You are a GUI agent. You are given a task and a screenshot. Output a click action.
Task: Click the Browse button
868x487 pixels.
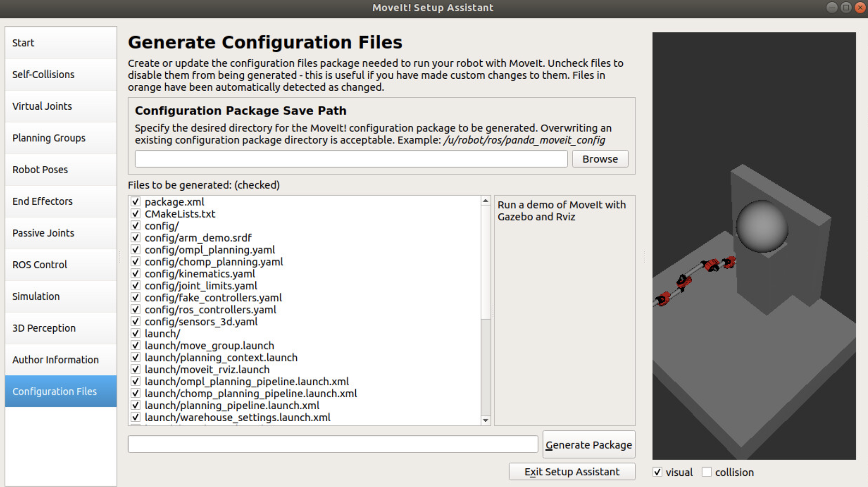tap(600, 159)
